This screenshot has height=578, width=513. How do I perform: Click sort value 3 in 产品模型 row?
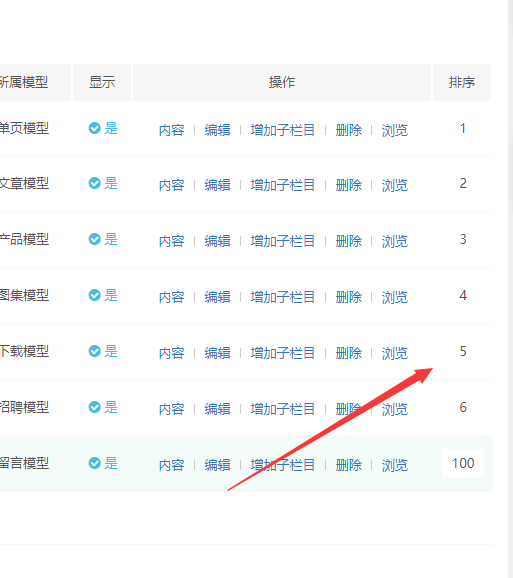[463, 239]
